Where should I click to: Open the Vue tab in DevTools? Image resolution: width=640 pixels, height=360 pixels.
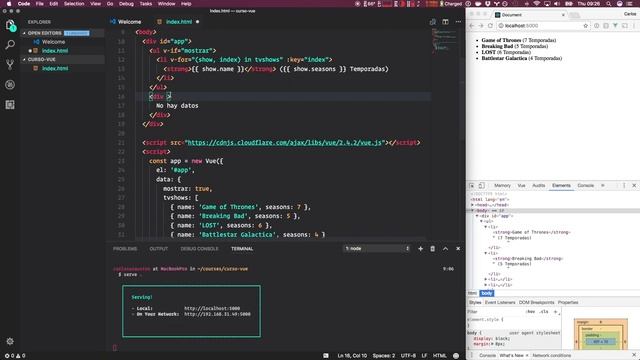[x=522, y=186]
